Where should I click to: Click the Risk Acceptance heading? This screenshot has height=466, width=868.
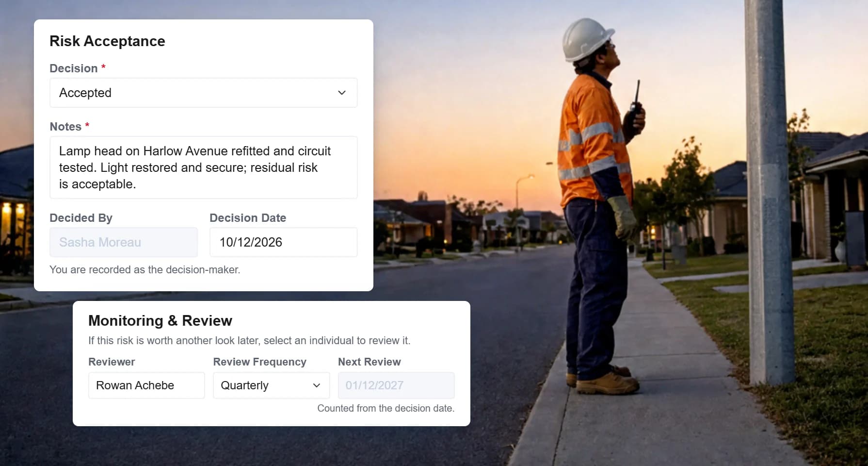click(107, 41)
